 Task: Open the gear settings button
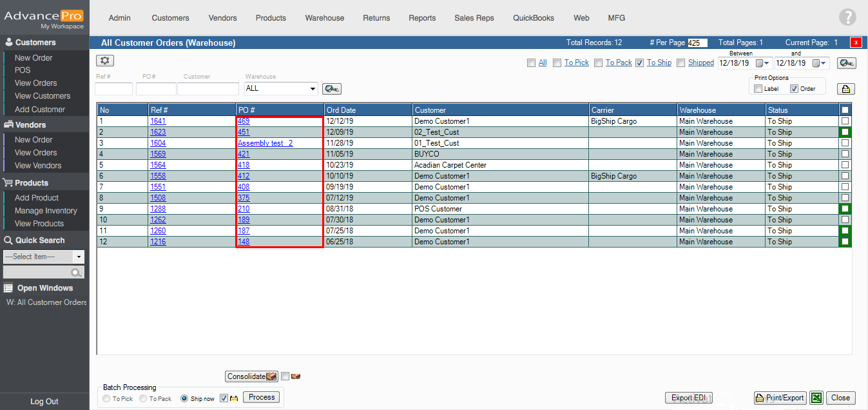click(105, 61)
